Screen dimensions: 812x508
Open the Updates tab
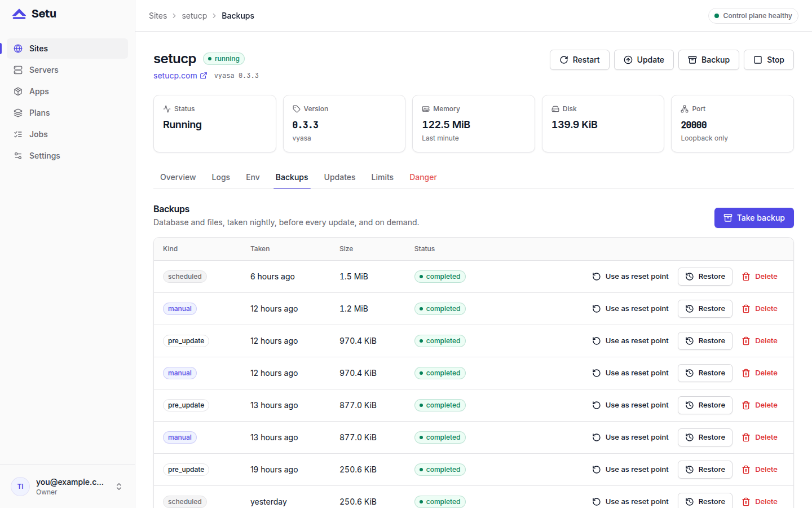point(339,177)
